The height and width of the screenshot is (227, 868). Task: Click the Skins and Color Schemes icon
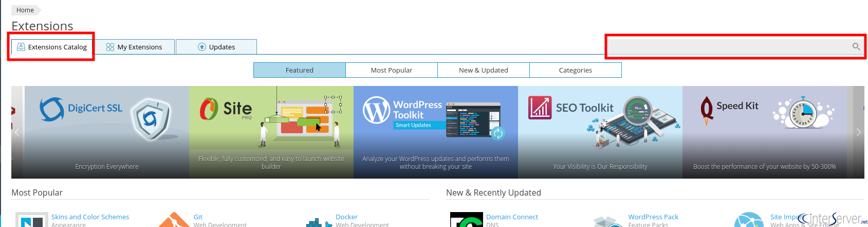click(x=32, y=220)
